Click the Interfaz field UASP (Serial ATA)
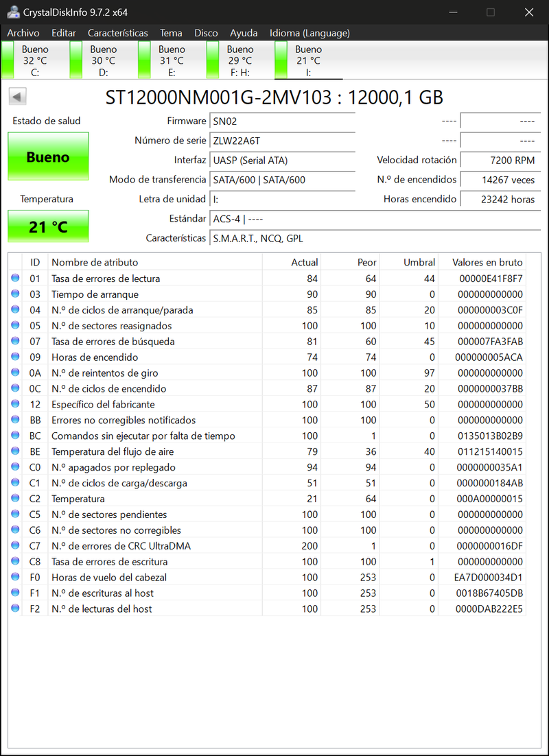Viewport: 549px width, 756px height. pos(282,160)
